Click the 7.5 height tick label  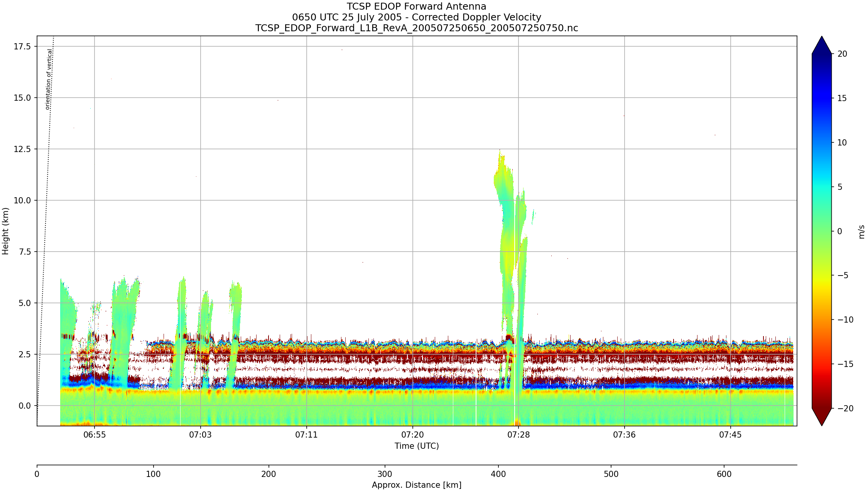click(25, 252)
